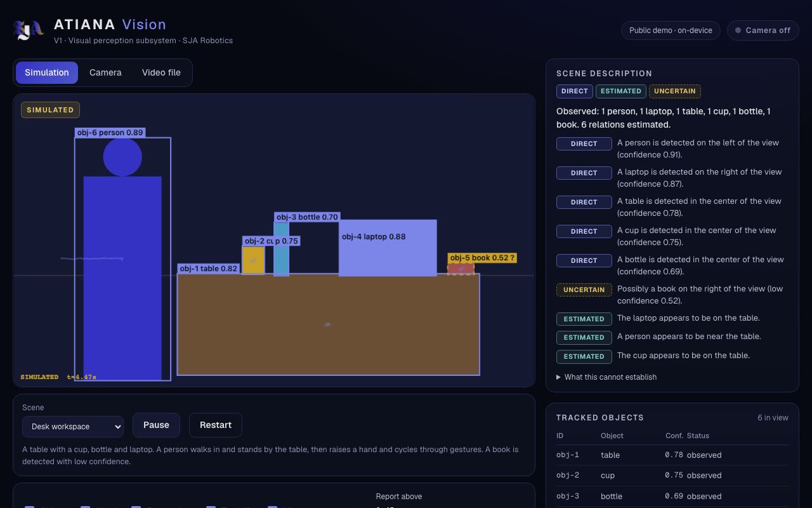Click the SJA logo icon

pyautogui.click(x=29, y=30)
